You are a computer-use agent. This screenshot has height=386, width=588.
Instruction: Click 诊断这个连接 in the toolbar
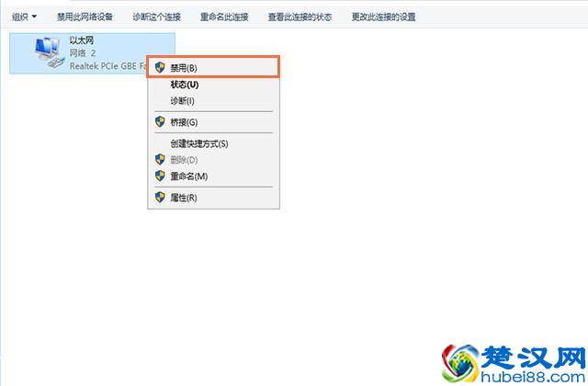tap(156, 17)
